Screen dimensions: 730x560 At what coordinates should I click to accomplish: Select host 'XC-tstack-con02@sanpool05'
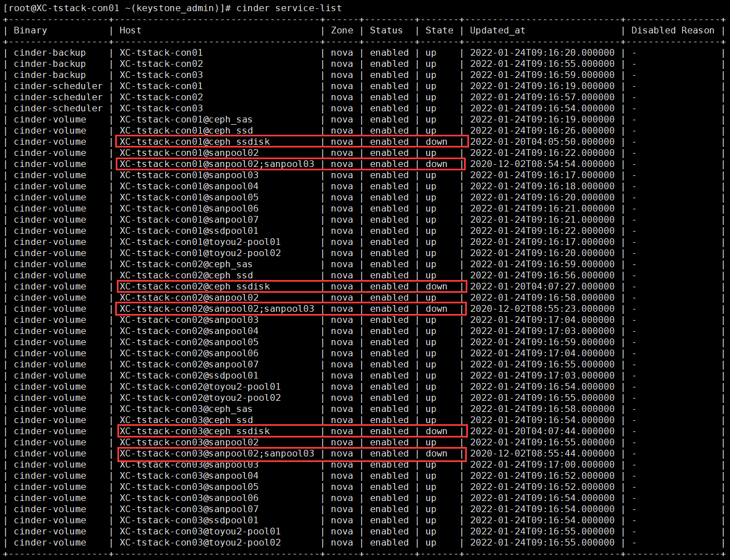point(189,342)
